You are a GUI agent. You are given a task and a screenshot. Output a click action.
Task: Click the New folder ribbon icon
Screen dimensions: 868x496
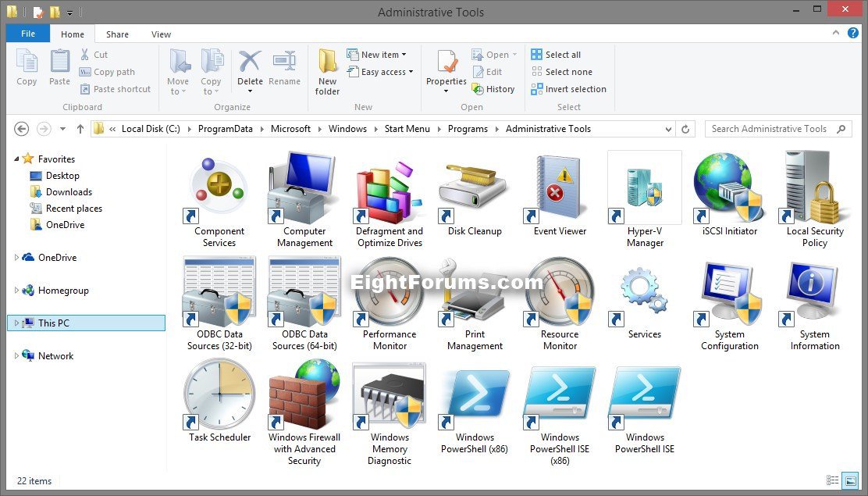click(327, 61)
